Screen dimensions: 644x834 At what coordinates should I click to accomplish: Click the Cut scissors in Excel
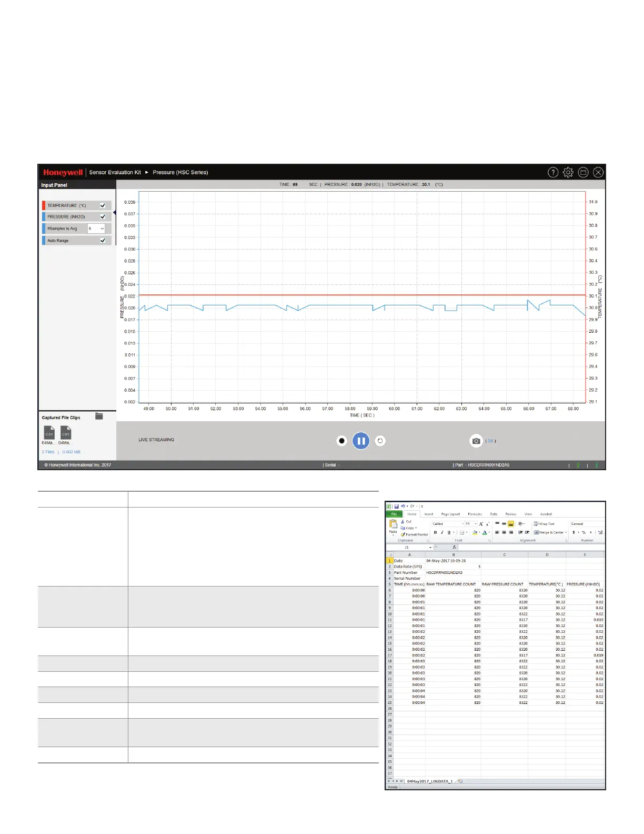pyautogui.click(x=406, y=522)
